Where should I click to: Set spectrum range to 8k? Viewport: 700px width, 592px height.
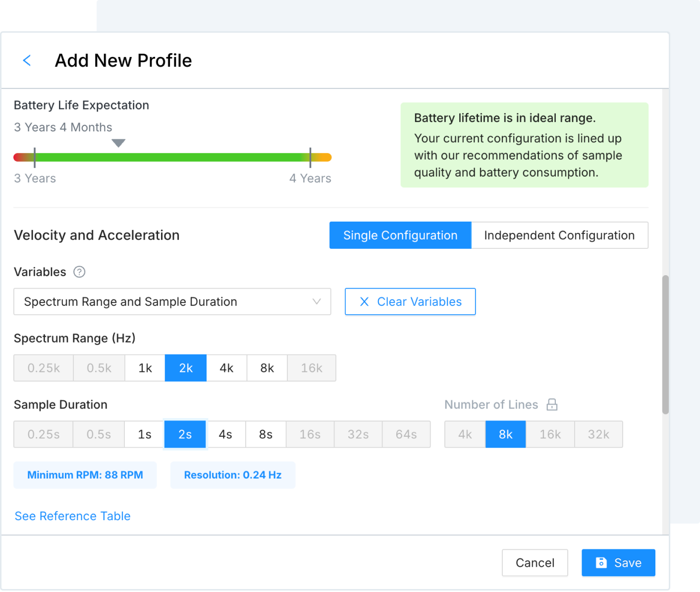267,368
